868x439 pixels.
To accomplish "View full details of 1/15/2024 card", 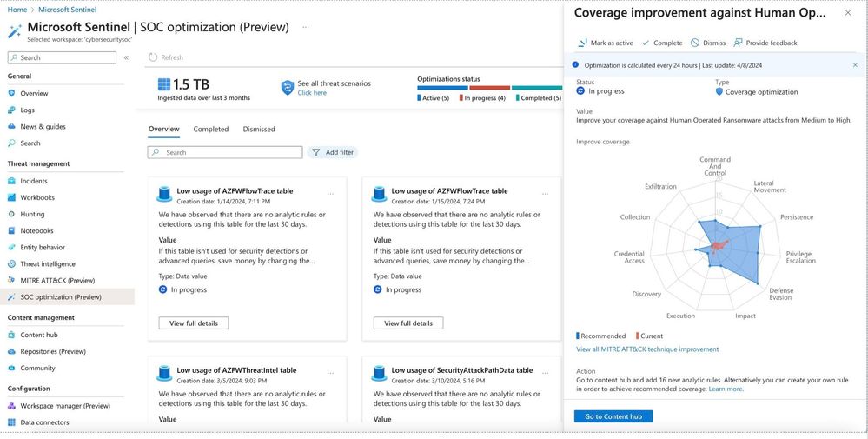I will (x=408, y=323).
